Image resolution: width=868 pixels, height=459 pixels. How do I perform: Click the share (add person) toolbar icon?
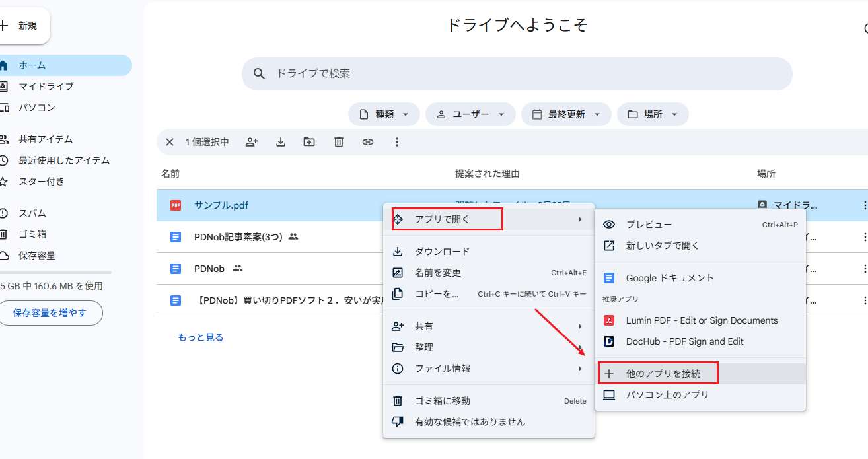[251, 142]
